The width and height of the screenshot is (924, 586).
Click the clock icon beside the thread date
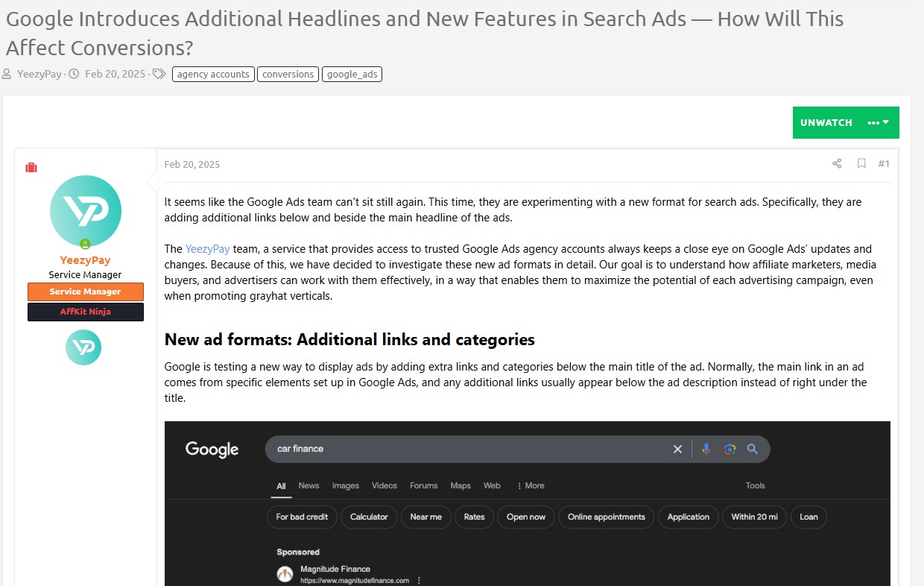(x=74, y=74)
